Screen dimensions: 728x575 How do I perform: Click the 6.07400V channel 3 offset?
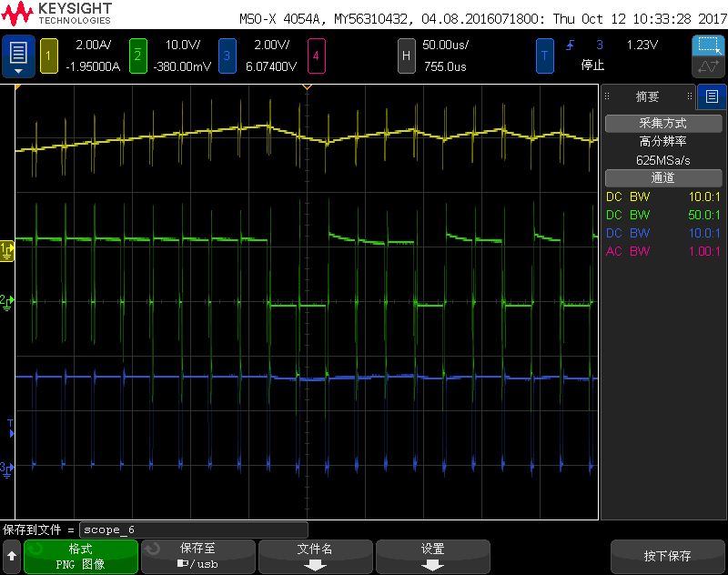tap(271, 66)
